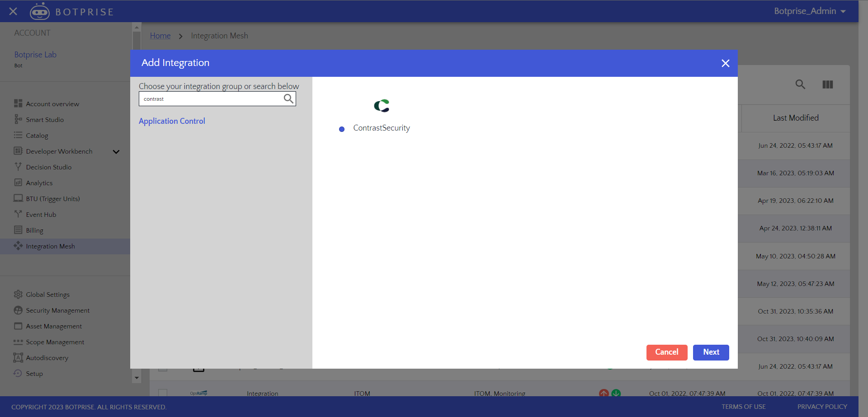Click the Analytics icon

[18, 183]
